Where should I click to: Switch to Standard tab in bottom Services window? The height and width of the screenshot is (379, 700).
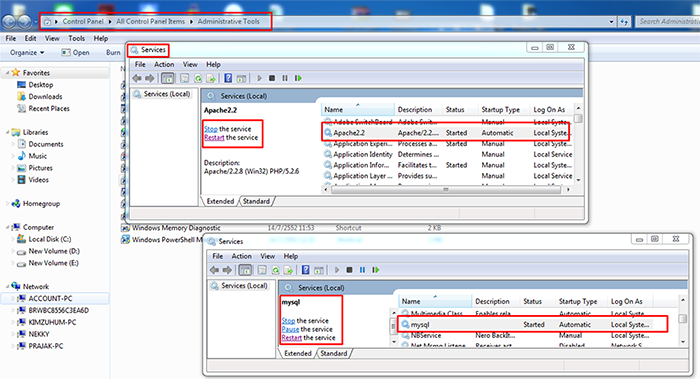point(333,354)
